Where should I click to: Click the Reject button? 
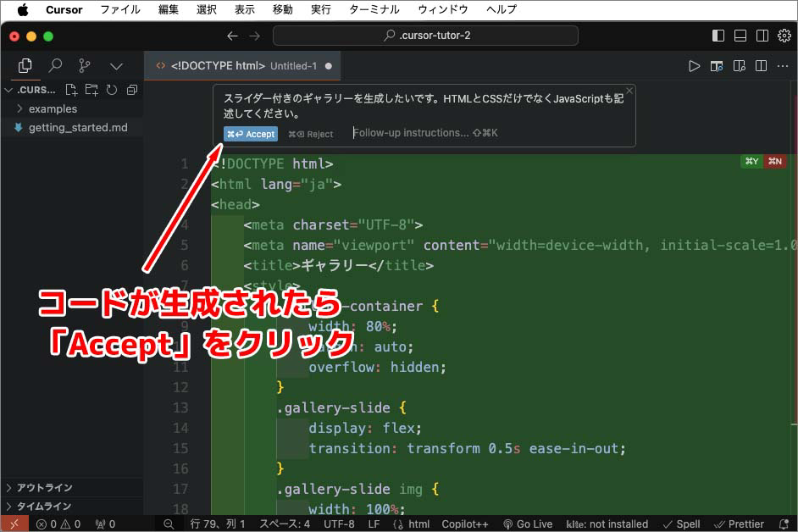tap(311, 134)
